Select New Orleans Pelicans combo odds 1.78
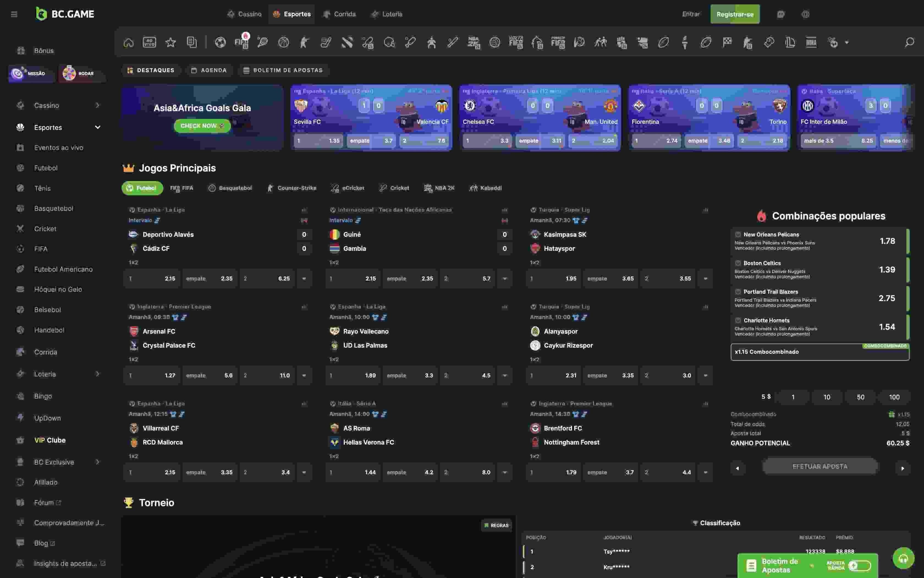Image resolution: width=924 pixels, height=578 pixels. (x=820, y=241)
